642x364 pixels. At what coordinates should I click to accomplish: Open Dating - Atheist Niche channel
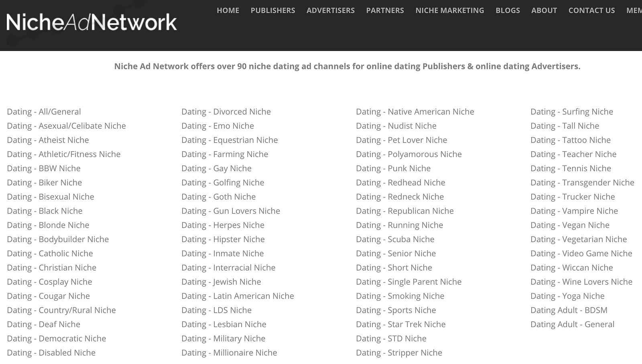tap(48, 140)
